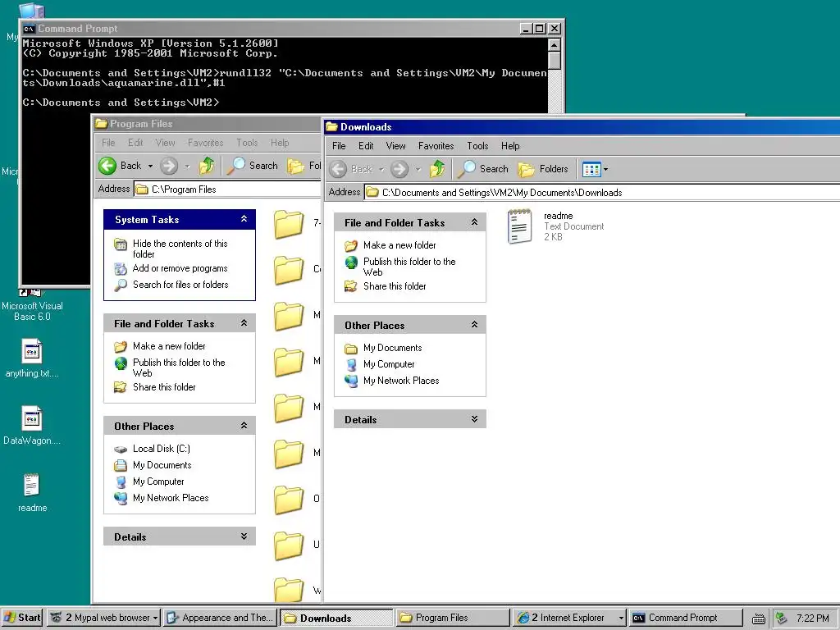
Task: Open Tools menu in Program Files window
Action: tap(247, 143)
